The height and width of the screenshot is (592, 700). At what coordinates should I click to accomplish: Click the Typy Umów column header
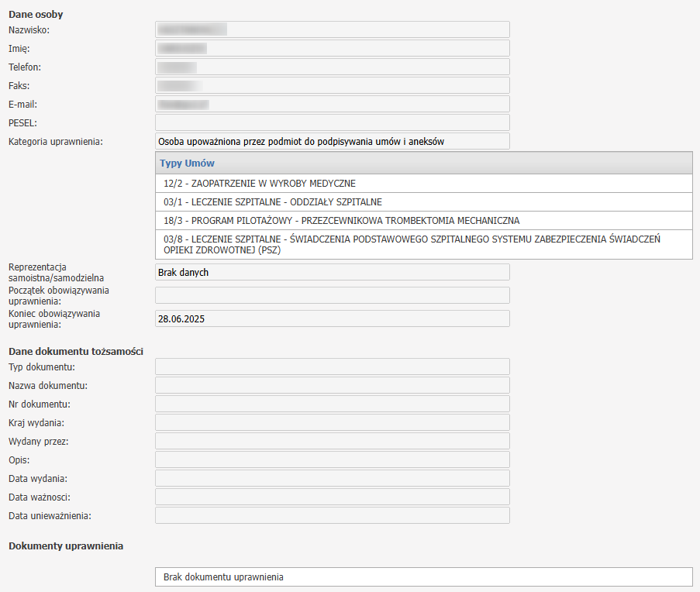[x=423, y=163]
